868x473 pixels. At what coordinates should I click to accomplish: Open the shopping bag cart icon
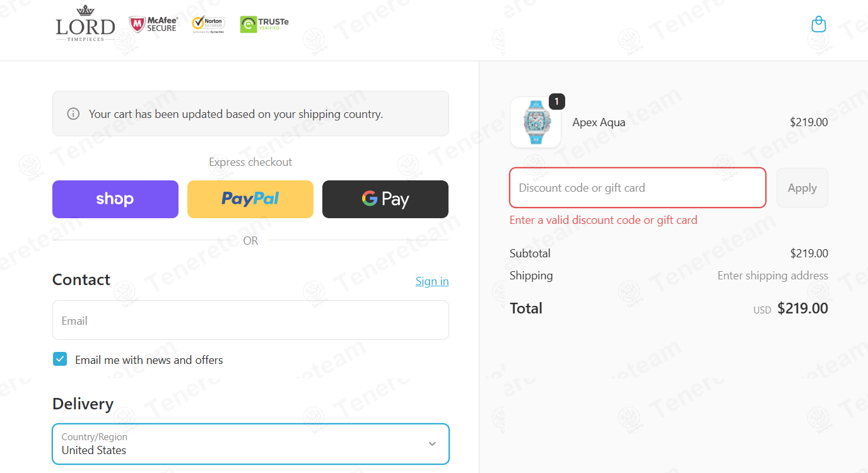click(818, 24)
